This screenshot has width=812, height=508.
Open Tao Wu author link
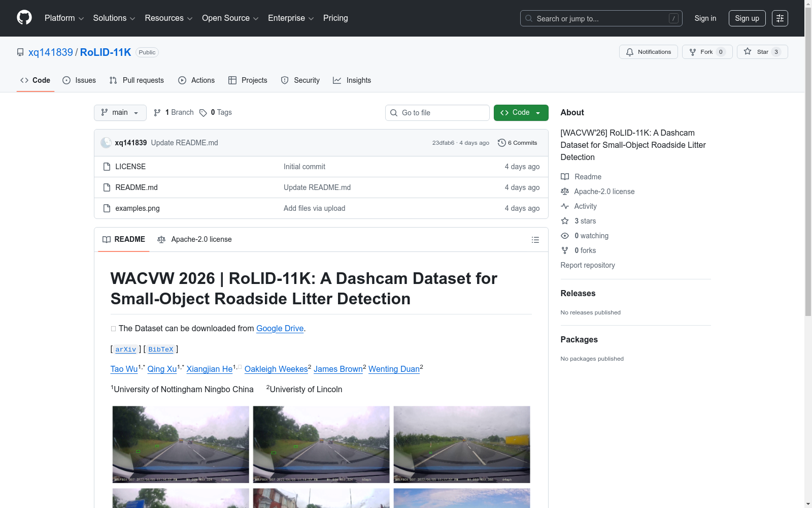click(124, 369)
